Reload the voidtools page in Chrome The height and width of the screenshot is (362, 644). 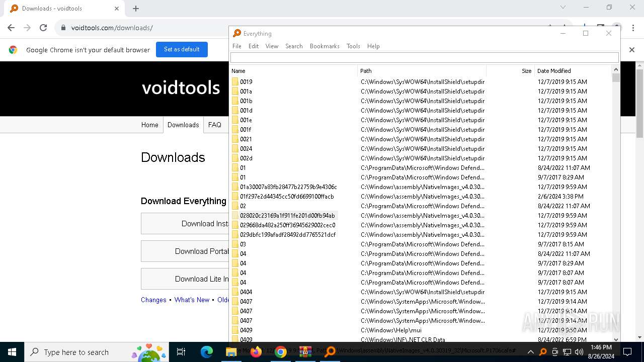tap(43, 28)
